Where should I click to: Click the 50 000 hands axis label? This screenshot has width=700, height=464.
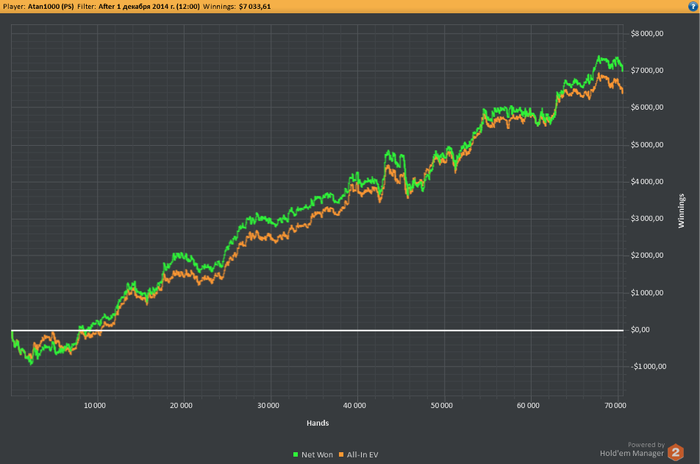tap(441, 405)
